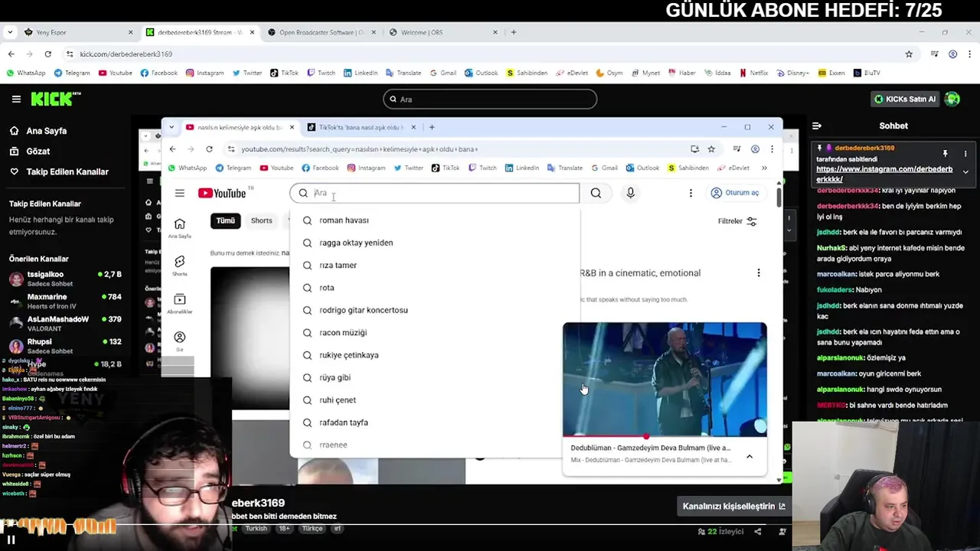
Task: Open Gözat in Kick sidebar
Action: pyautogui.click(x=30, y=152)
